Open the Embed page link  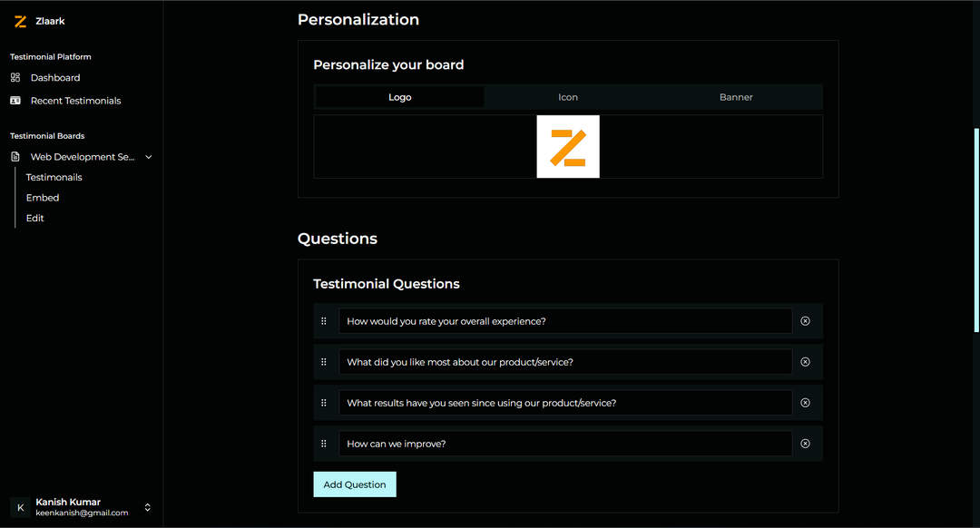(42, 197)
